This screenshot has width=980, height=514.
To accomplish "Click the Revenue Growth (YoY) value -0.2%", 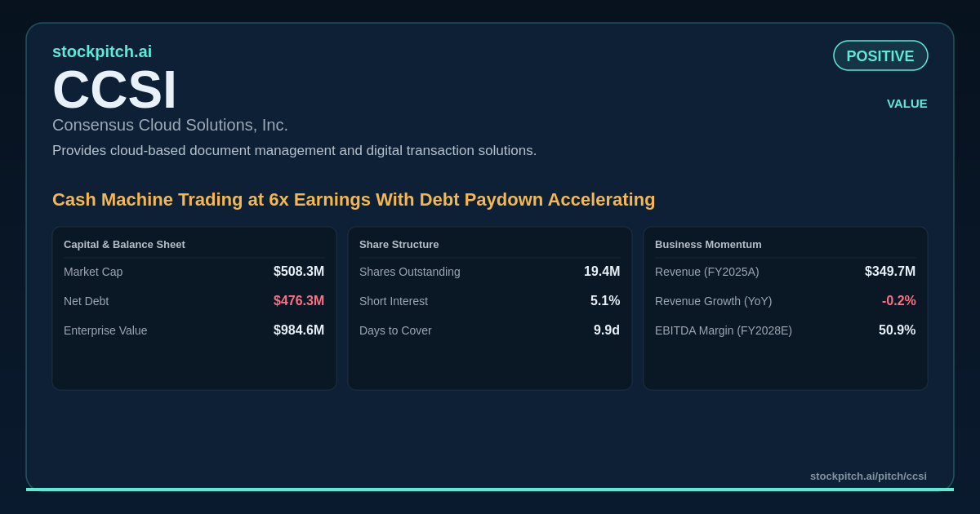I will tap(899, 301).
